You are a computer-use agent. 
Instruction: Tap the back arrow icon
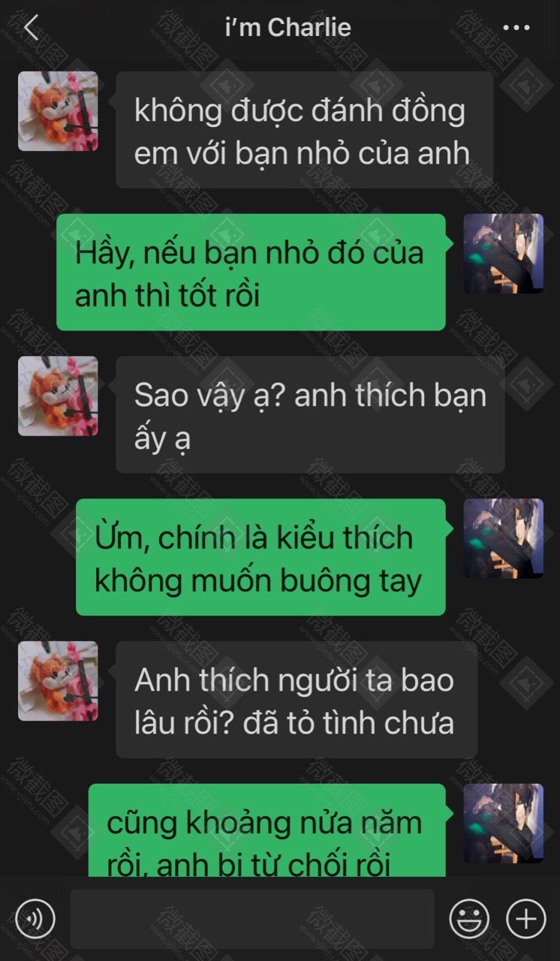(31, 28)
